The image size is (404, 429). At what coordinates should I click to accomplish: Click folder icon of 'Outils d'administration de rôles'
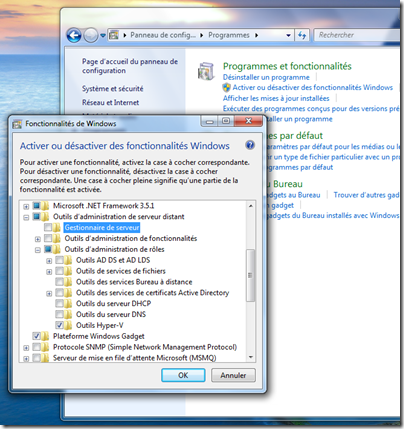click(x=56, y=249)
